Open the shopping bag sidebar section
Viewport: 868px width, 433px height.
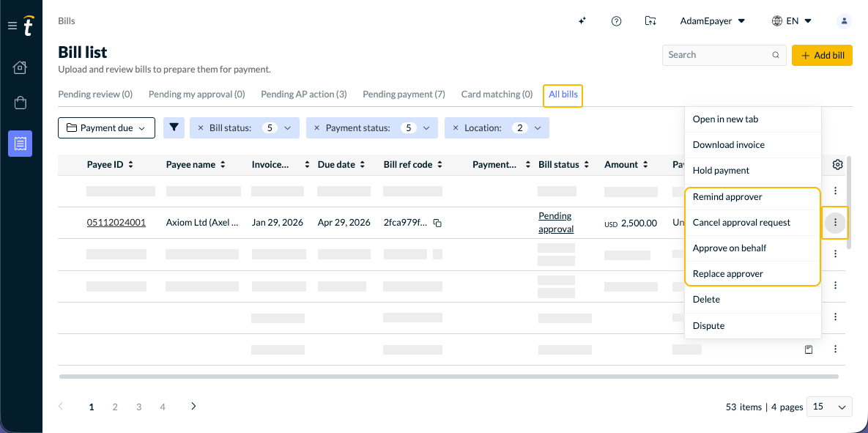[x=20, y=103]
